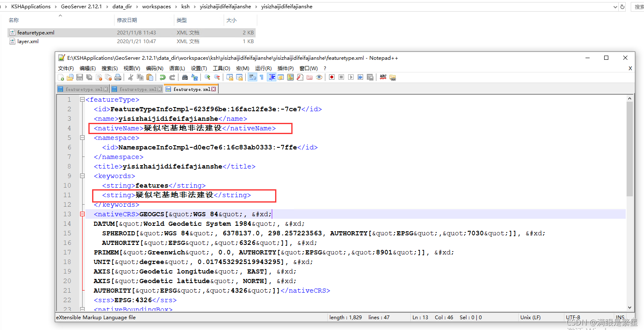Run macro multiple times icon
Image resolution: width=644 pixels, height=330 pixels.
(360, 77)
